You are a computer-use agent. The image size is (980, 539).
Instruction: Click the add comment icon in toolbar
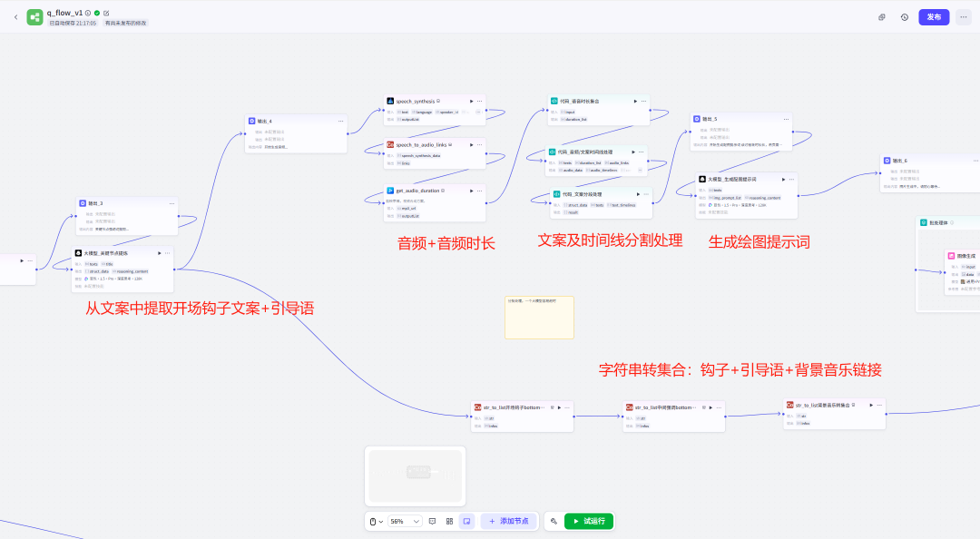[433, 521]
